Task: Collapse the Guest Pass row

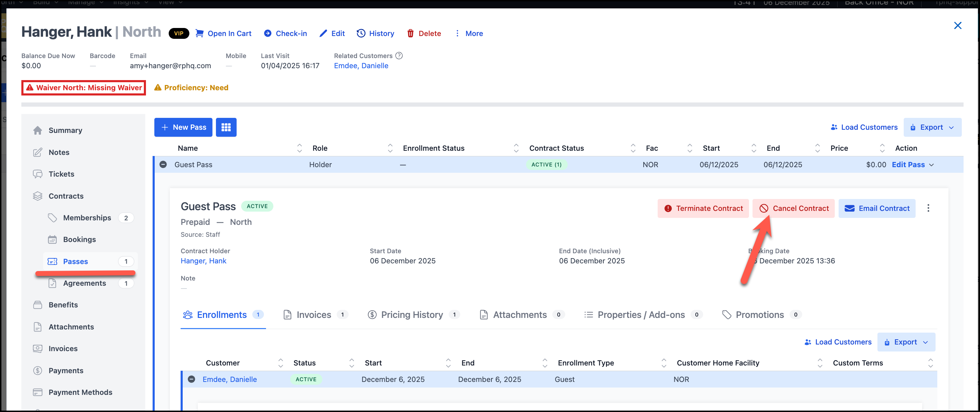Action: pyautogui.click(x=163, y=165)
